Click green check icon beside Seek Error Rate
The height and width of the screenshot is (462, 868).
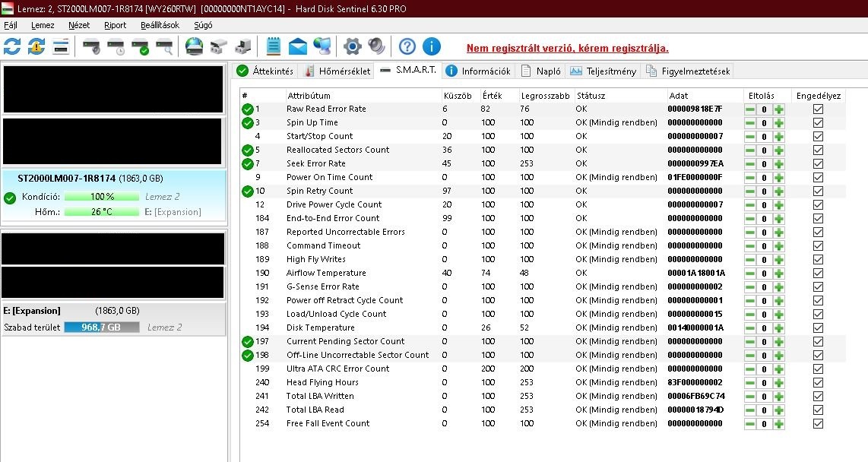(248, 164)
